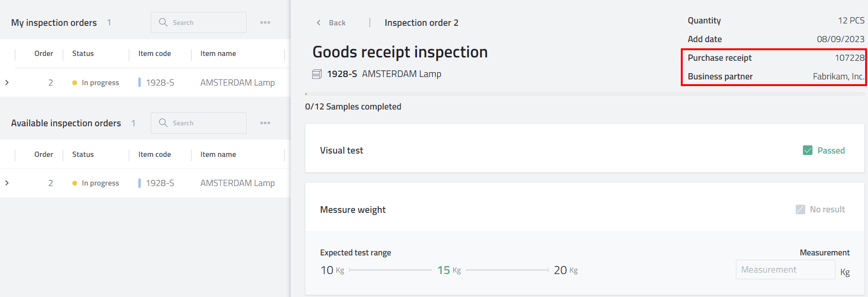The image size is (868, 297).
Task: Open more options for Available inspection orders
Action: click(265, 123)
